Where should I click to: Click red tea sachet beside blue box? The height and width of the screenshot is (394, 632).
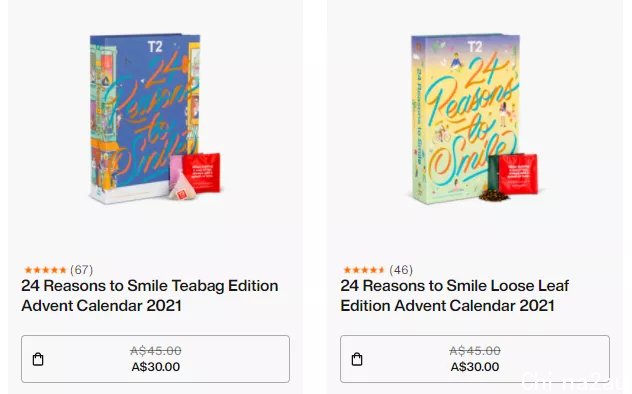[x=201, y=172]
